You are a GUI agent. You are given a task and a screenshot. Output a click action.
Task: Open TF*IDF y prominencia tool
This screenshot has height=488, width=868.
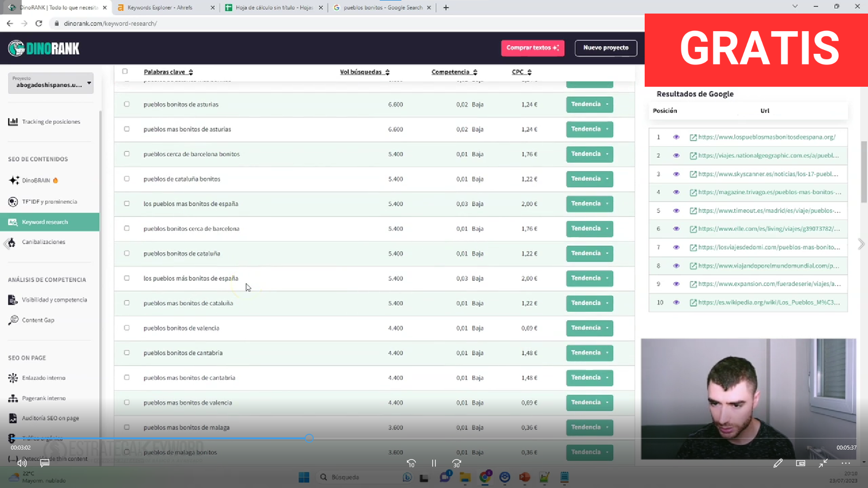pos(43,202)
